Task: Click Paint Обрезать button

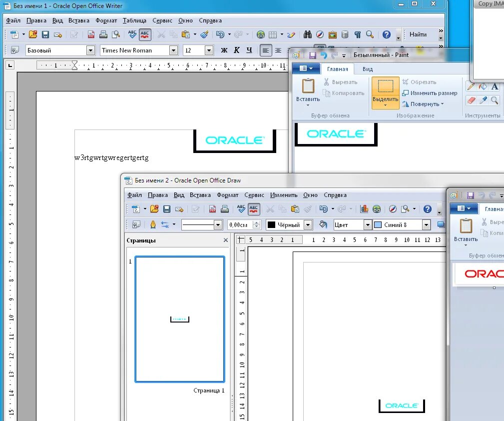Action: click(420, 82)
